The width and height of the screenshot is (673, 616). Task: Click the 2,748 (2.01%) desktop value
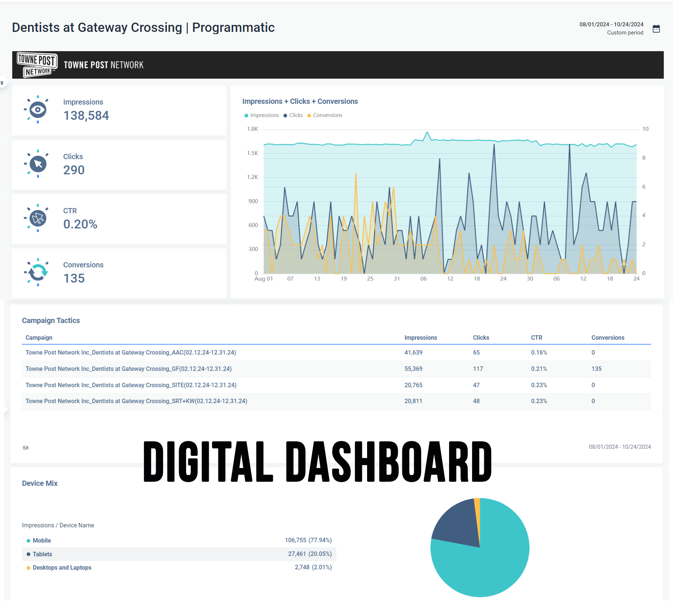(x=313, y=567)
